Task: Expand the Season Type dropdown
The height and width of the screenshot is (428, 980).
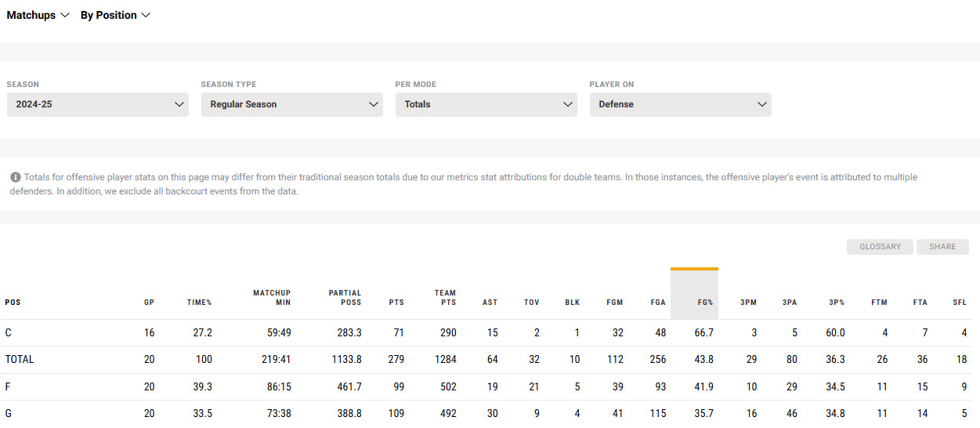Action: click(x=291, y=104)
